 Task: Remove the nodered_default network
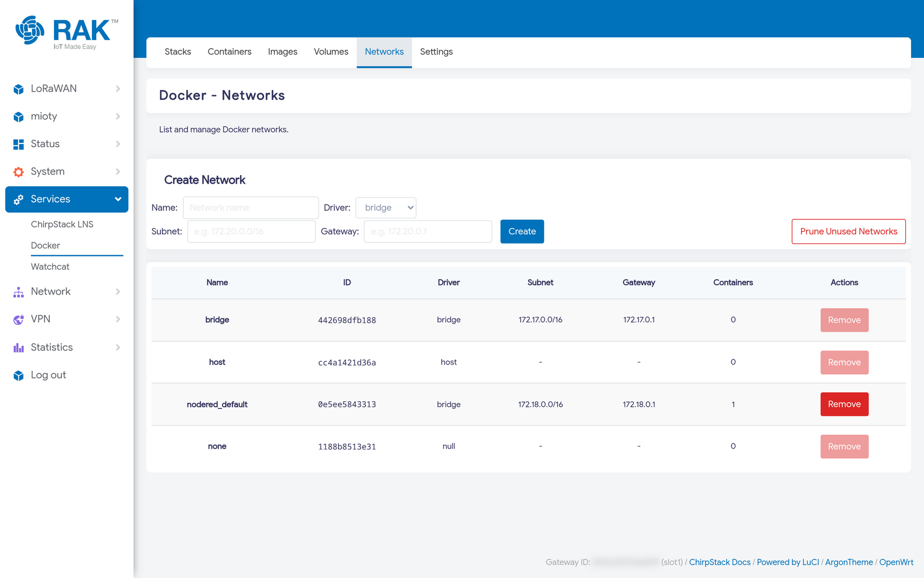pos(844,404)
